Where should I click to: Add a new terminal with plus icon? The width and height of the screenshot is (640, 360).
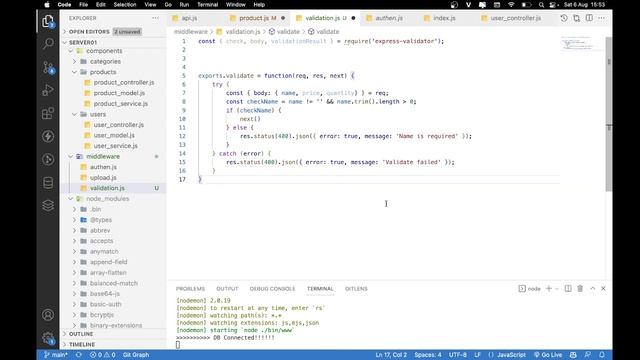[x=549, y=289]
